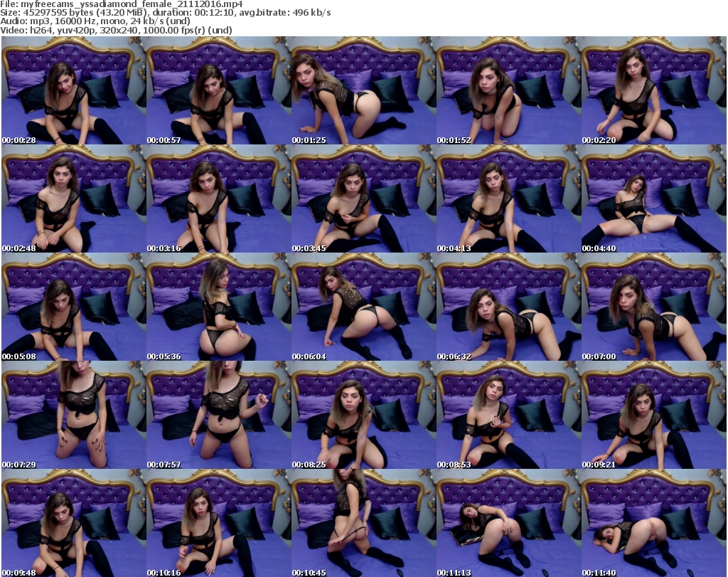Open the thumbnail stamped 00:07:29
Image resolution: width=728 pixels, height=577 pixels.
tap(74, 415)
